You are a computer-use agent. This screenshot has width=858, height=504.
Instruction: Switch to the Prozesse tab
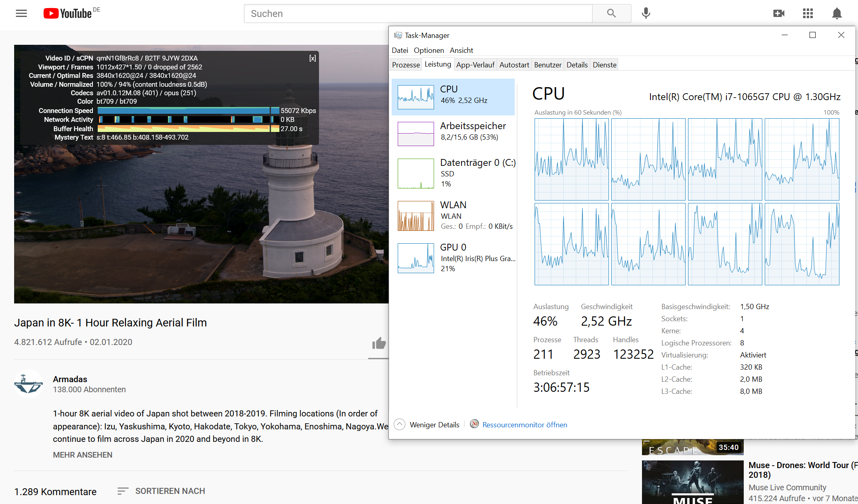(x=406, y=65)
